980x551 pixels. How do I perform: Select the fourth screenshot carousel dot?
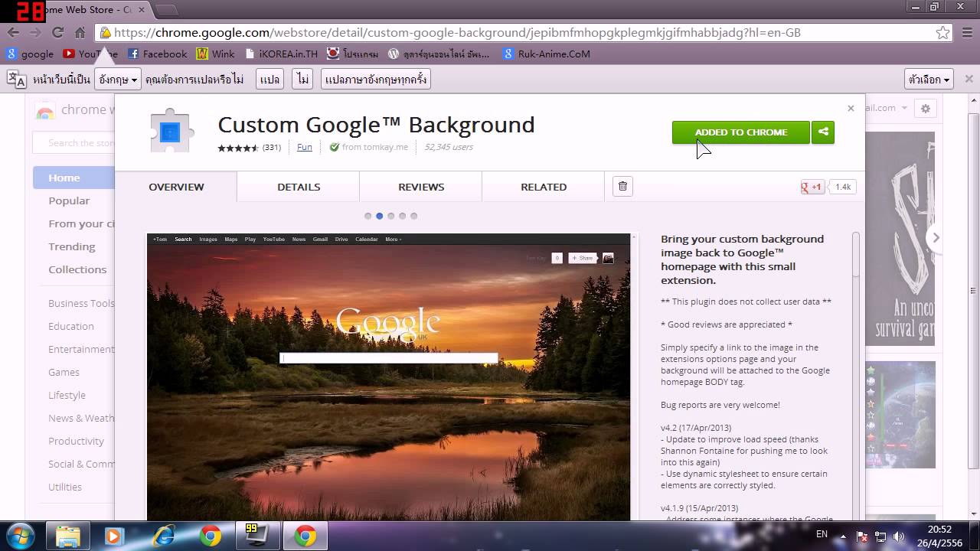(402, 216)
